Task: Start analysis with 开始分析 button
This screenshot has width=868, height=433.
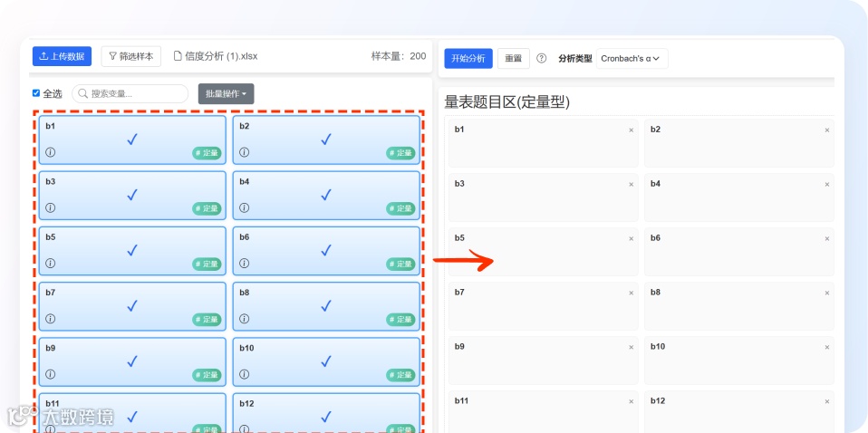Action: click(468, 58)
